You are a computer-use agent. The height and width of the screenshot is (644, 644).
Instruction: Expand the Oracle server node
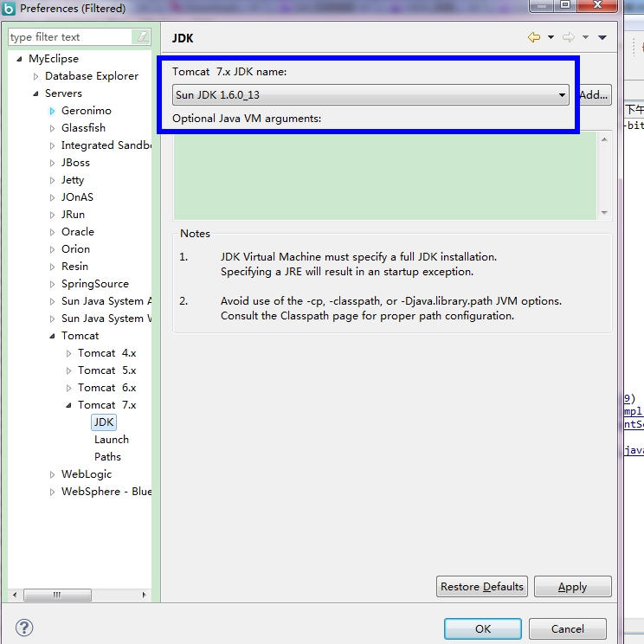(x=52, y=232)
